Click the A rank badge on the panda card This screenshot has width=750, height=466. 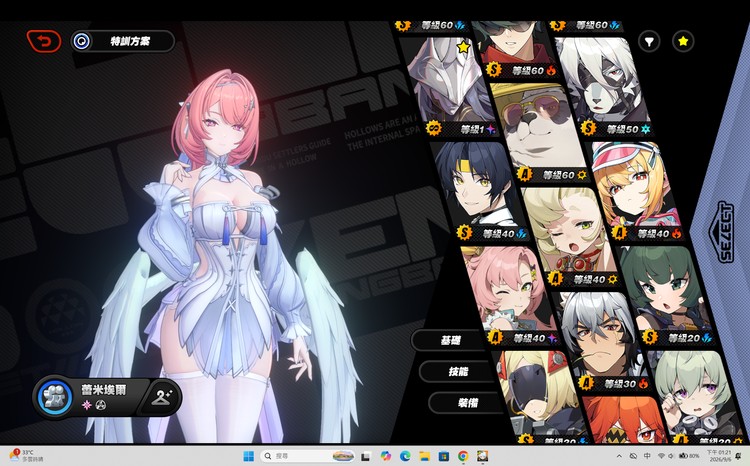click(x=525, y=174)
